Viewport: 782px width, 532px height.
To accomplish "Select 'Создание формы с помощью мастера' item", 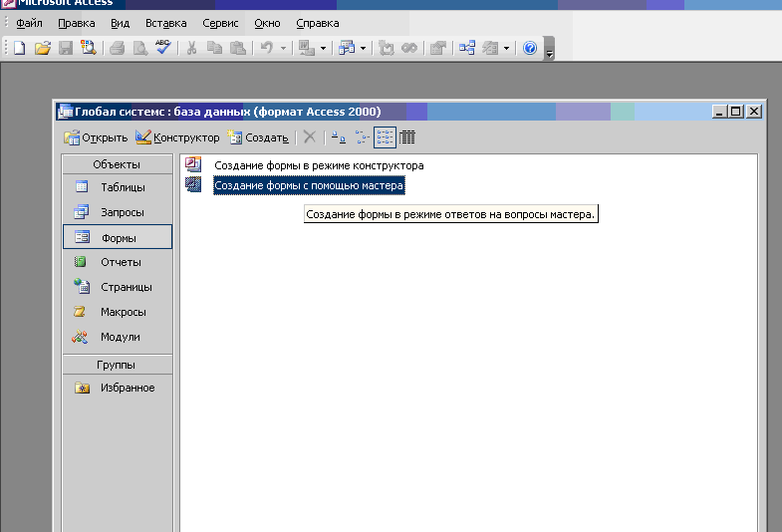I will pyautogui.click(x=309, y=185).
